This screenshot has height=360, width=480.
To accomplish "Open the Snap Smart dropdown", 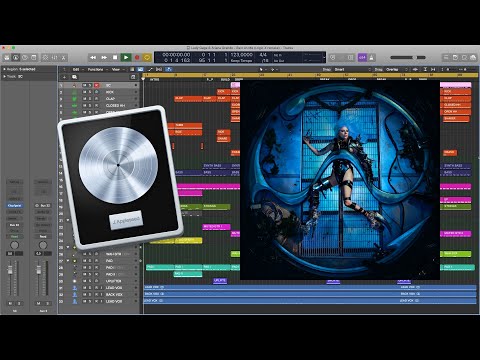I will point(353,69).
